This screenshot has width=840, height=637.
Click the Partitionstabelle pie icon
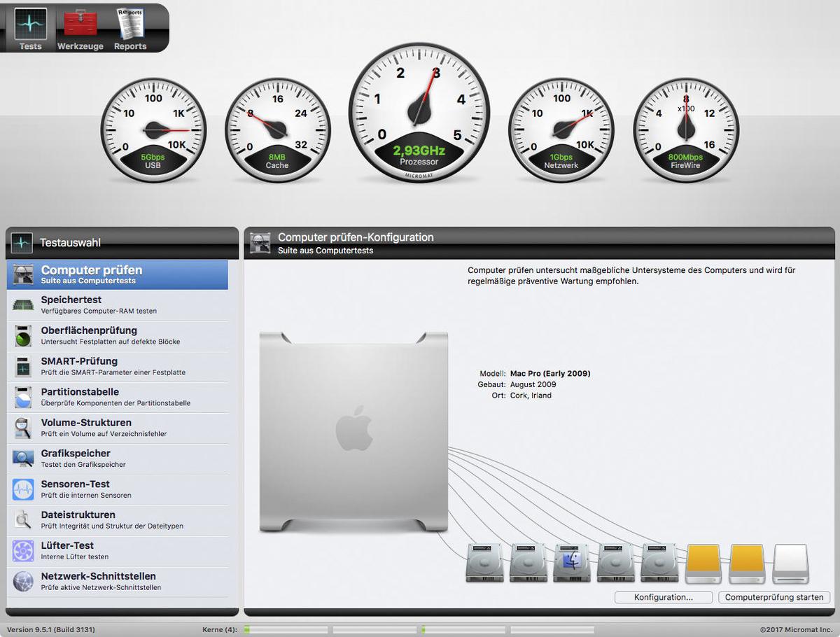coord(23,398)
